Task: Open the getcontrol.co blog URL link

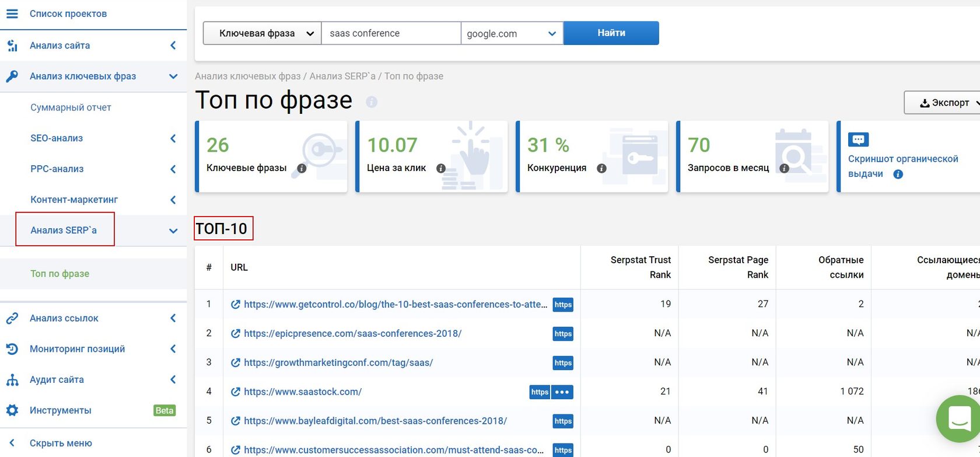Action: coord(395,304)
